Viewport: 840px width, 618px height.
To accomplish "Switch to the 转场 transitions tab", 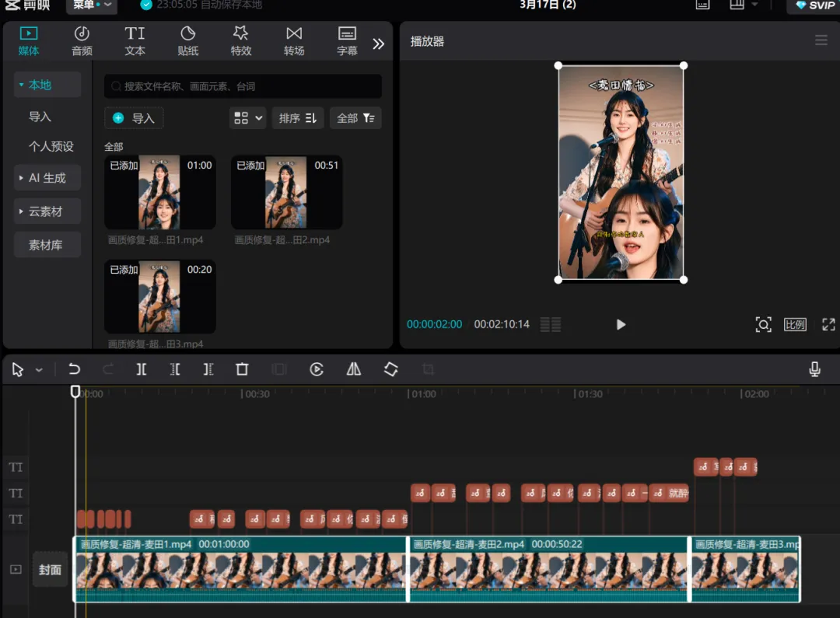I will point(293,40).
